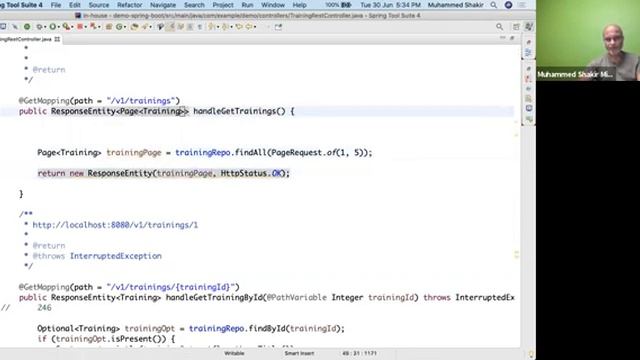This screenshot has height=360, width=640.
Task: Click the Pin Editor icon in toolbar
Action: pos(278,27)
